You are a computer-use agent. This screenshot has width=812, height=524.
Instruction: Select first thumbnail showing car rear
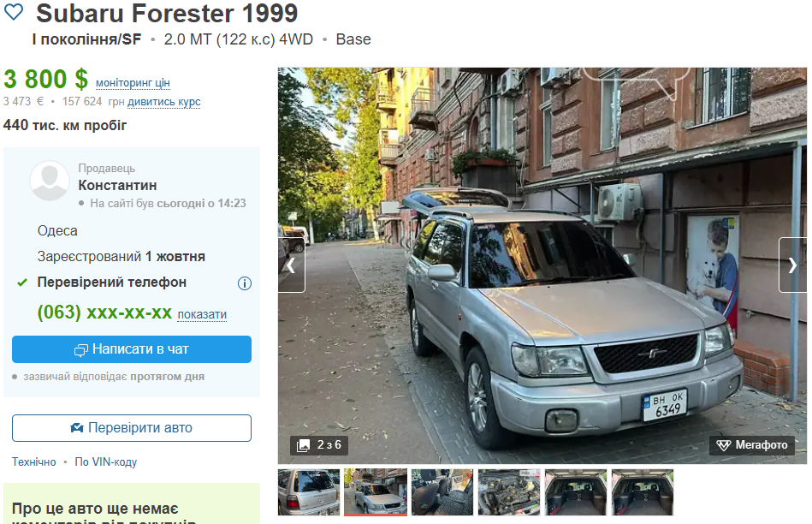coord(309,491)
